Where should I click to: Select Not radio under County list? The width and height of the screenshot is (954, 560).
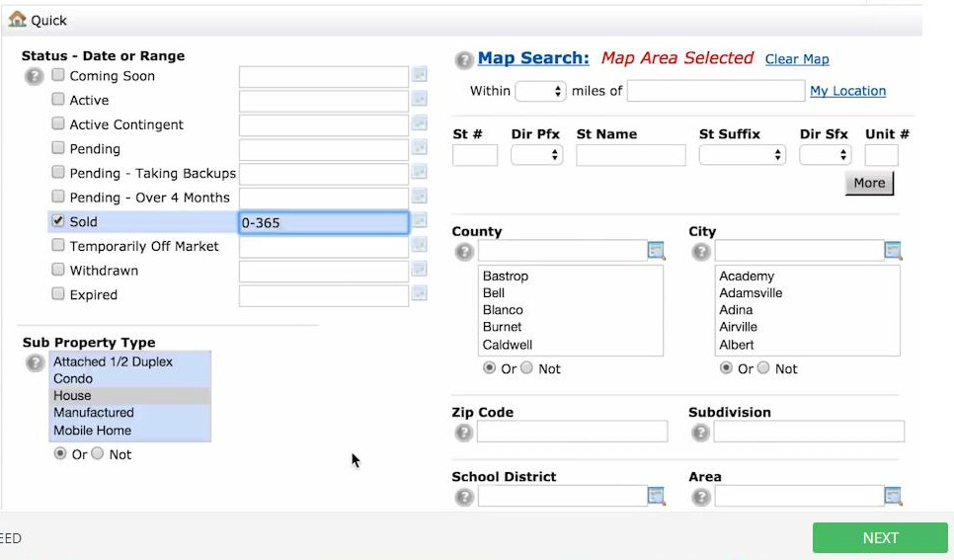tap(527, 367)
